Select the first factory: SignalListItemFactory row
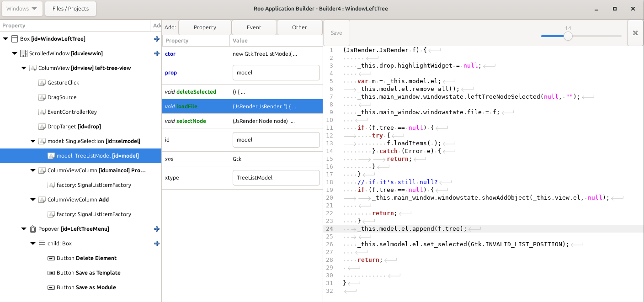This screenshot has width=644, height=302. click(80, 185)
